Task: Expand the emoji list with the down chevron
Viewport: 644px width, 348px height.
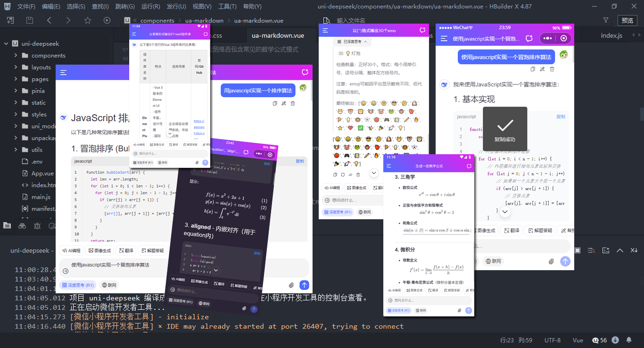Action: click(x=374, y=173)
